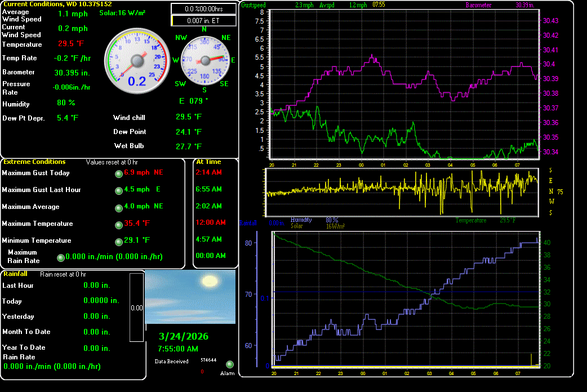The image size is (587, 392).
Task: Click the yellow wind direction graph
Action: click(x=403, y=191)
